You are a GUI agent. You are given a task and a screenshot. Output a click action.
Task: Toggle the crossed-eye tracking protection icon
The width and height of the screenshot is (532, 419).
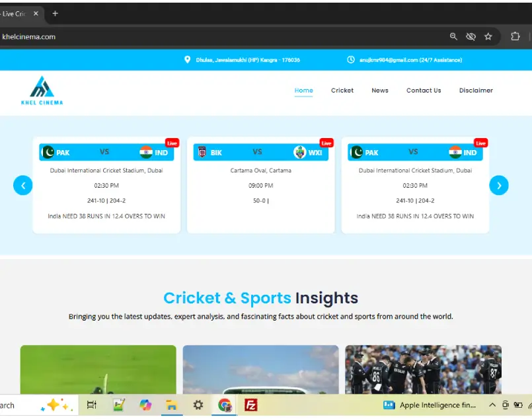pyautogui.click(x=471, y=37)
